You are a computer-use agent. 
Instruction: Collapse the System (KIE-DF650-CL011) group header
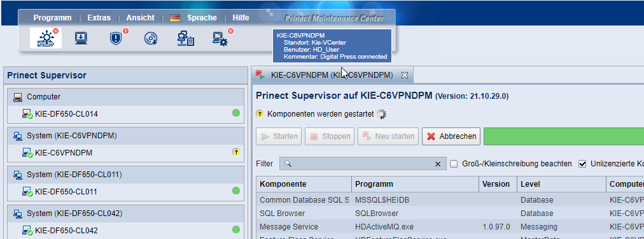[125, 175]
